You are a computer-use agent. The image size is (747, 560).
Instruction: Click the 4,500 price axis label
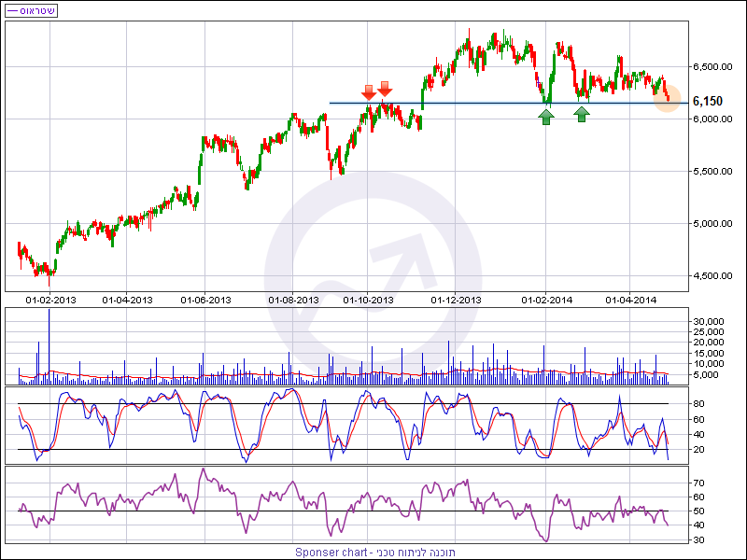(x=710, y=276)
